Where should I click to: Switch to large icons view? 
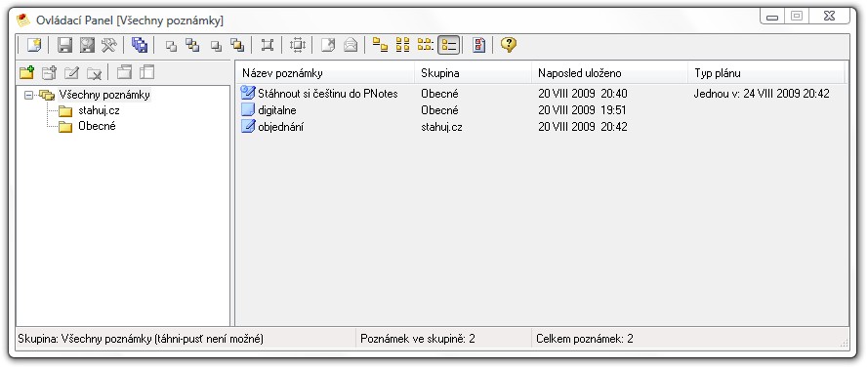381,45
